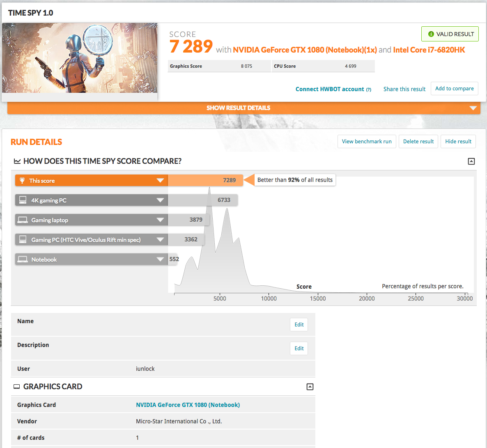Open Connect HWBOT account link
Viewport: 487px width, 448px height.
click(333, 89)
